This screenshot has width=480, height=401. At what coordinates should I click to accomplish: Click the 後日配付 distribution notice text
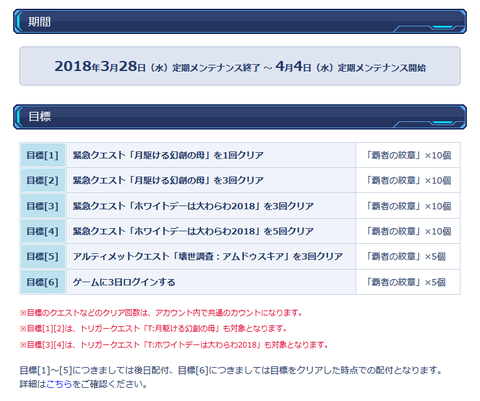[231, 370]
